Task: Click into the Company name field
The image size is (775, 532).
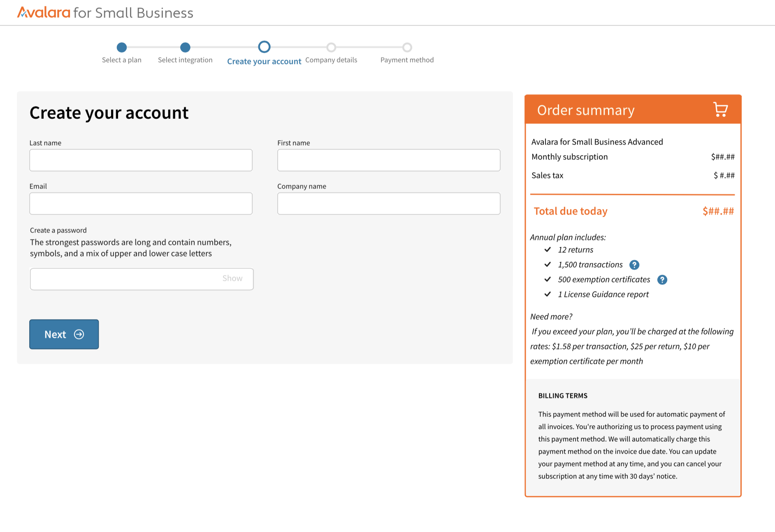Action: pos(389,204)
